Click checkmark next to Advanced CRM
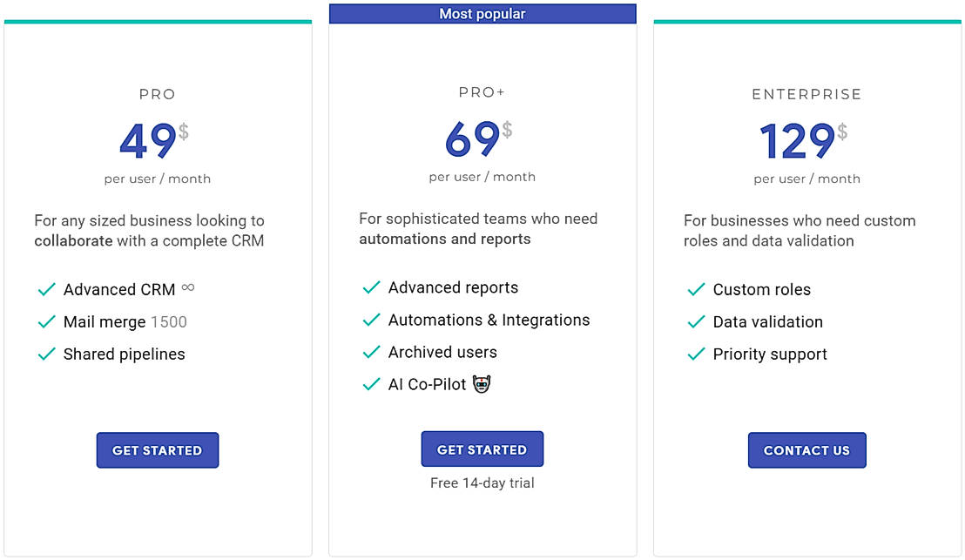 coord(47,289)
